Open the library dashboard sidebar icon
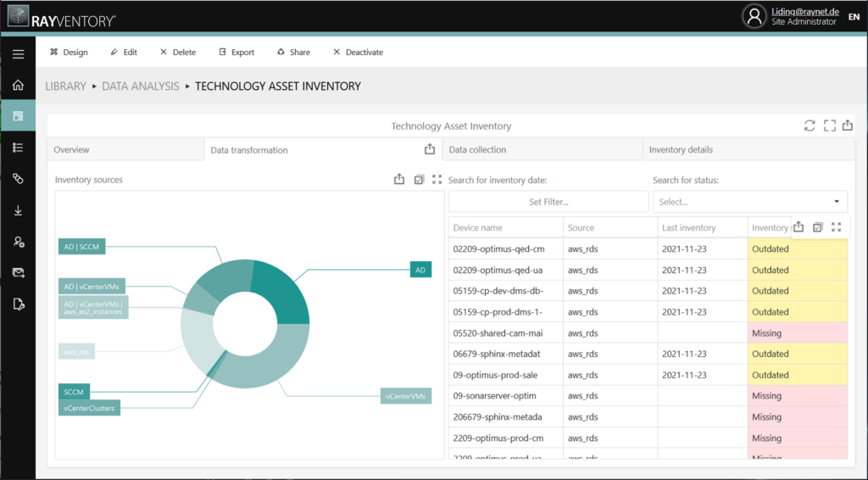 [19, 115]
